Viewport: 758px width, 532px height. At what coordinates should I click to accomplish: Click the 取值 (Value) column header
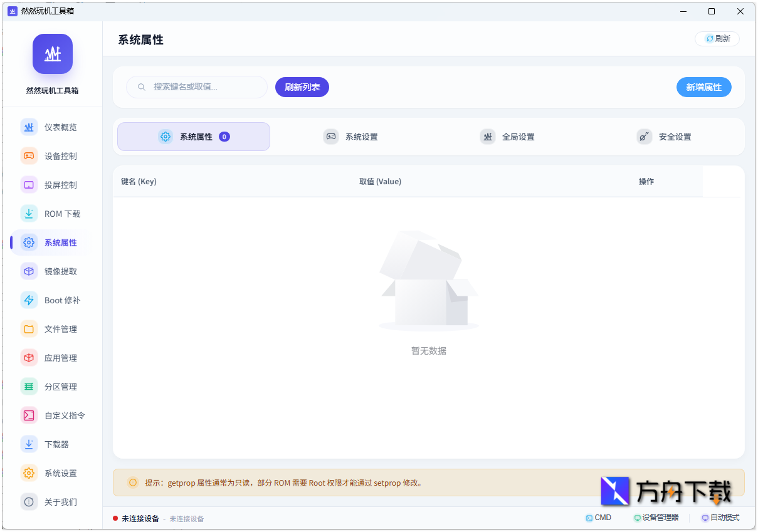tap(380, 182)
